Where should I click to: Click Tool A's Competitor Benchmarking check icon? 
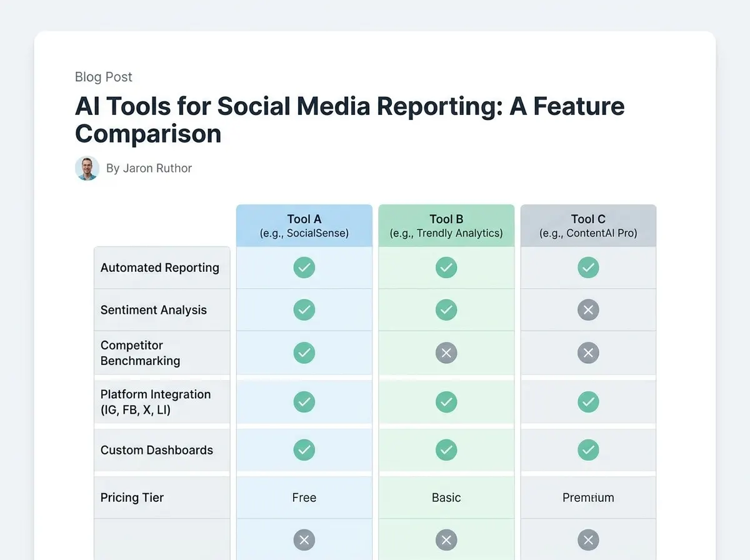pyautogui.click(x=304, y=353)
